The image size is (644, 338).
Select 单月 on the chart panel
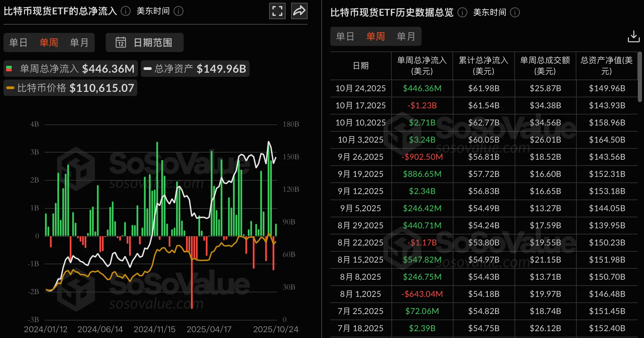(79, 43)
